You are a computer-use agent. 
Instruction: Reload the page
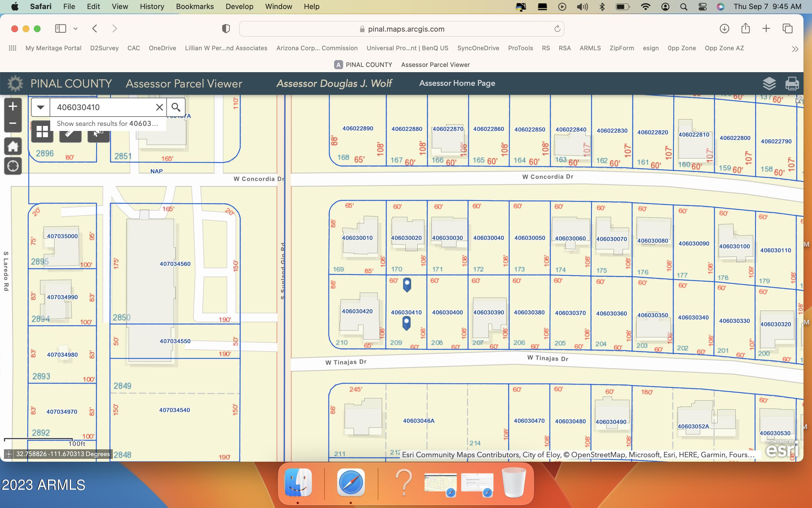[x=557, y=29]
